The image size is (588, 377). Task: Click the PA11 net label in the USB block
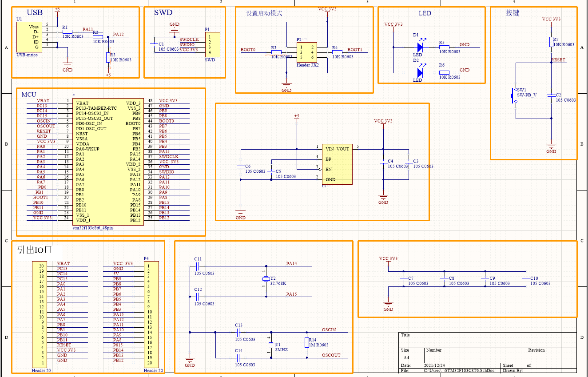88,29
